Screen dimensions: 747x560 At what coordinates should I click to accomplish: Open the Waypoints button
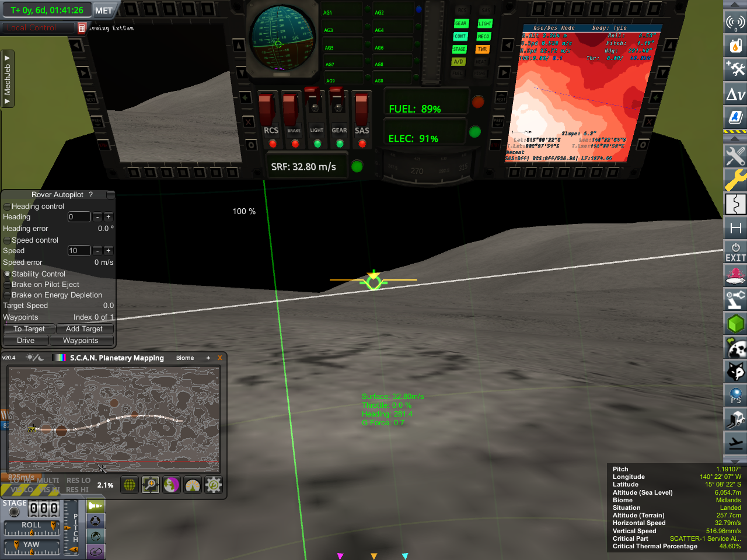[81, 341]
